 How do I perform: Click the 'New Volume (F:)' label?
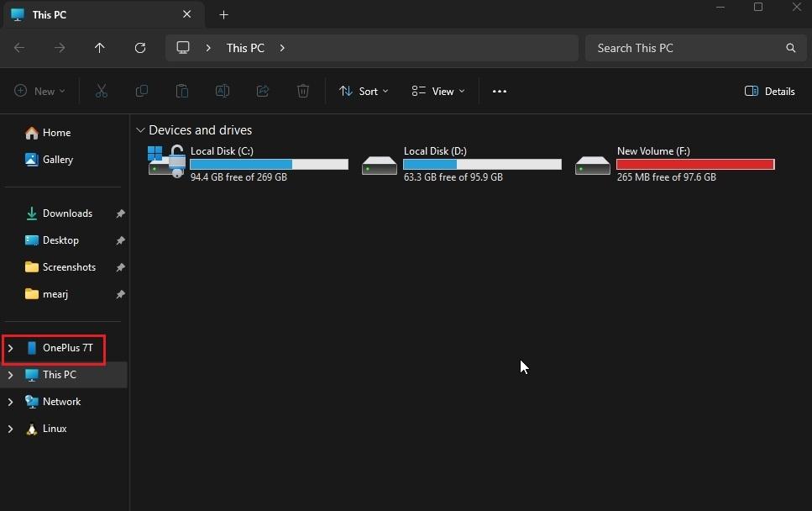click(x=653, y=150)
